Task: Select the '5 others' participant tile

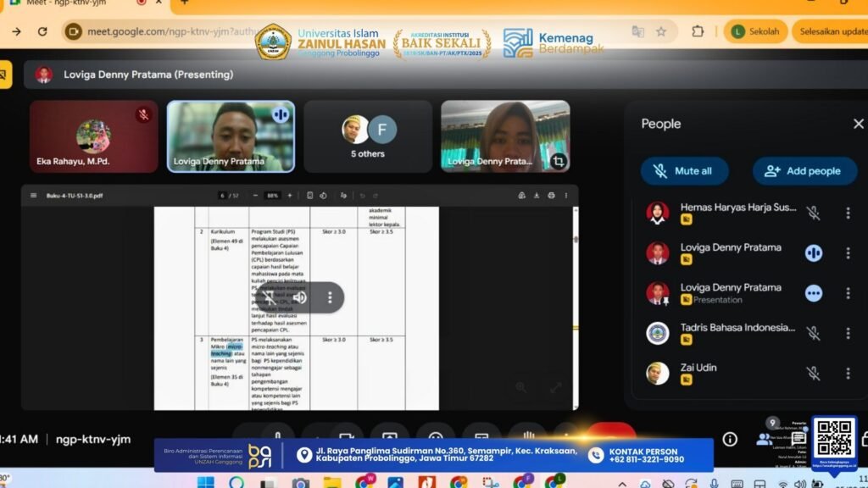Action: click(x=368, y=136)
